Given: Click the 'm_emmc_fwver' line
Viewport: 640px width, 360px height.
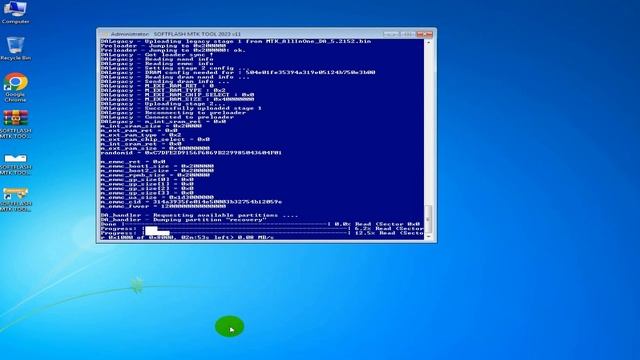Looking at the screenshot, I should (x=163, y=206).
